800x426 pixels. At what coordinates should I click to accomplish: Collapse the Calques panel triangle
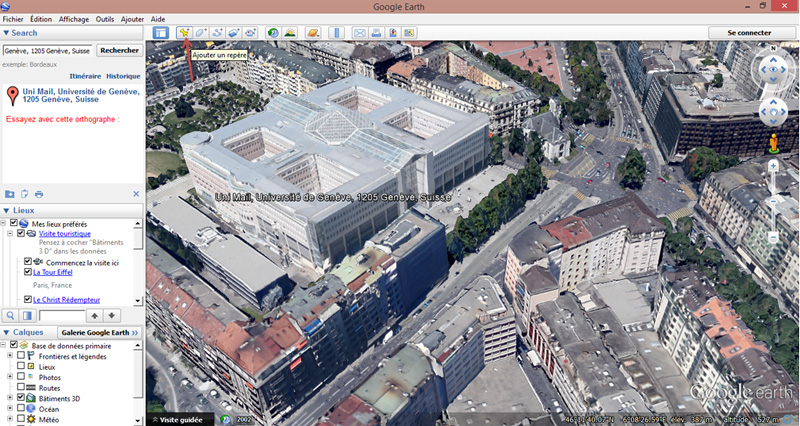pos(6,332)
